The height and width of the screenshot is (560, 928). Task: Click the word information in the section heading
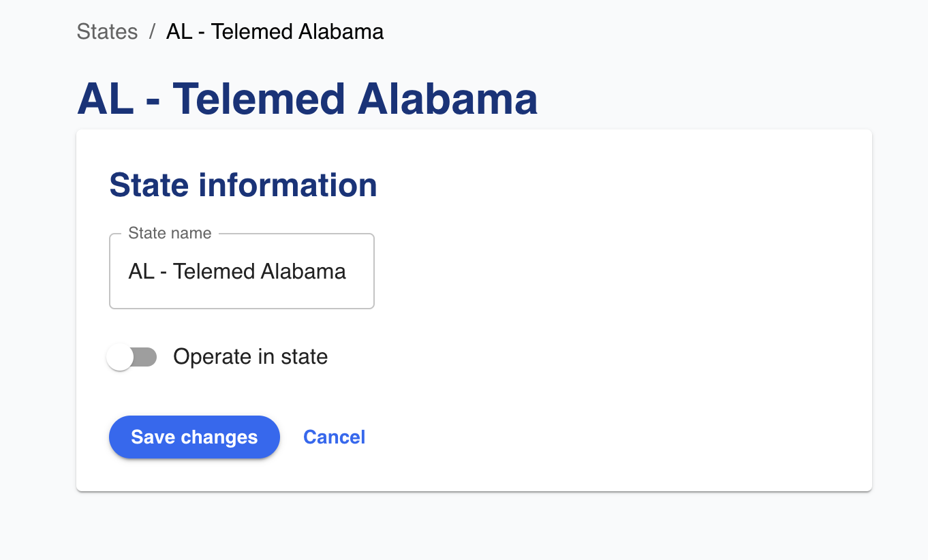(x=288, y=185)
